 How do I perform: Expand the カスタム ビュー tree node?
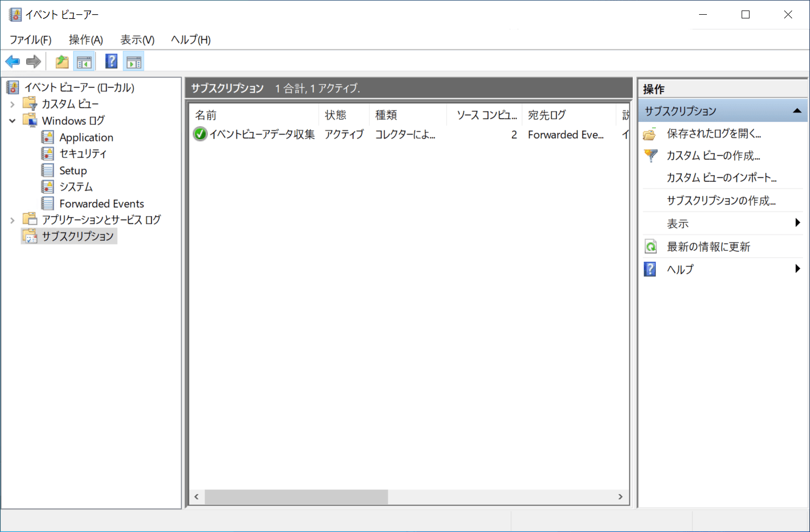[x=12, y=104]
